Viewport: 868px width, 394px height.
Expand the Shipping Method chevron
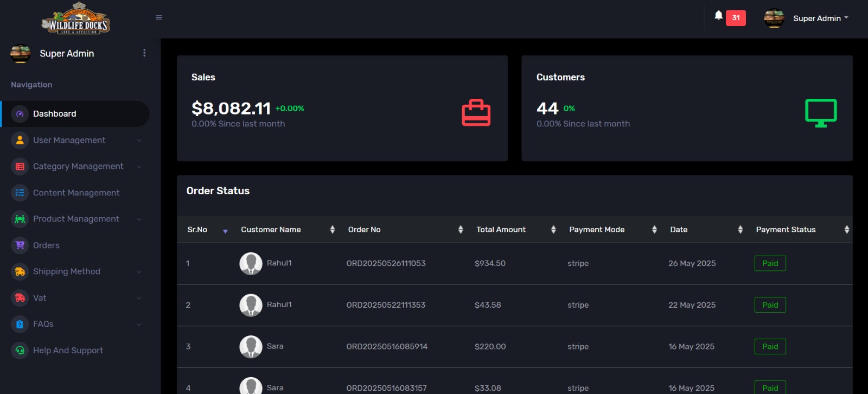point(139,272)
